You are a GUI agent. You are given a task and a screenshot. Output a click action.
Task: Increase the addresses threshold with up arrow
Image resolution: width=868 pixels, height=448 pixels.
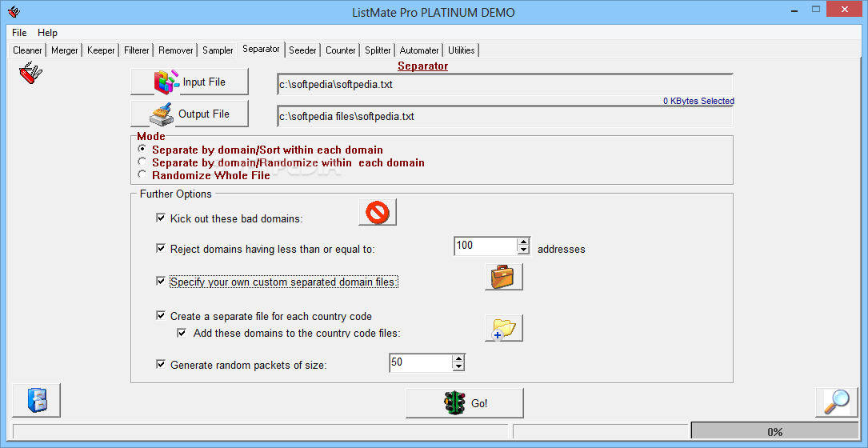(524, 242)
